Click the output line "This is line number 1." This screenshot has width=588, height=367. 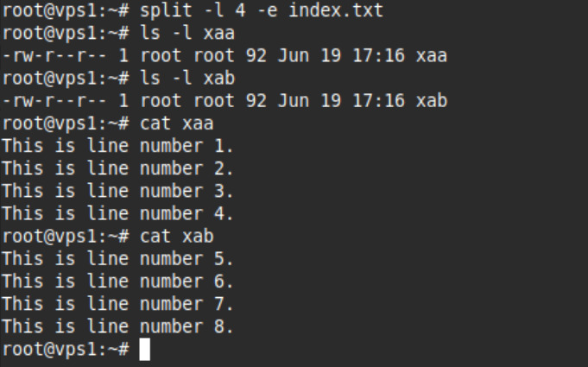coord(117,147)
